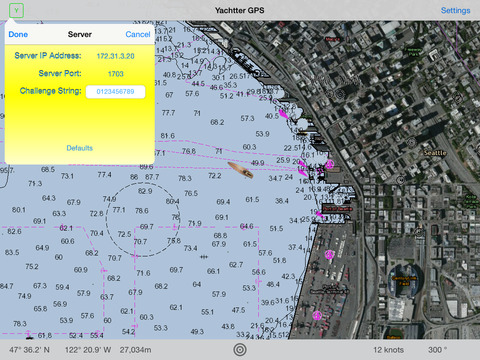Edit the Challenge String field
Screen dimensions: 480x360
point(115,92)
